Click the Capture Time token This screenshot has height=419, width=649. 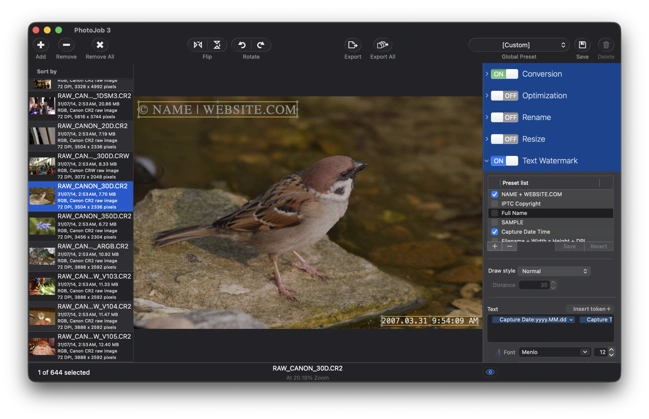pos(596,320)
